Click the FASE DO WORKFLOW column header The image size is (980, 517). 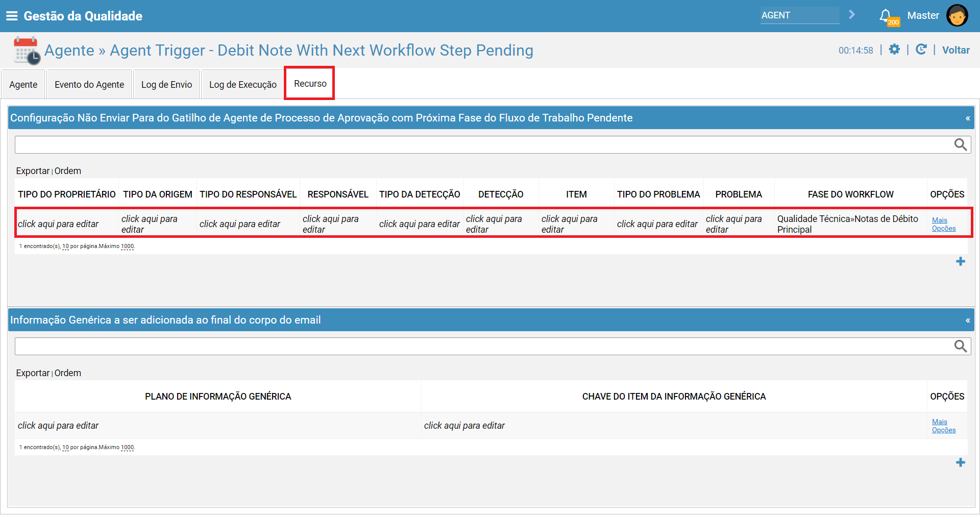coord(850,194)
